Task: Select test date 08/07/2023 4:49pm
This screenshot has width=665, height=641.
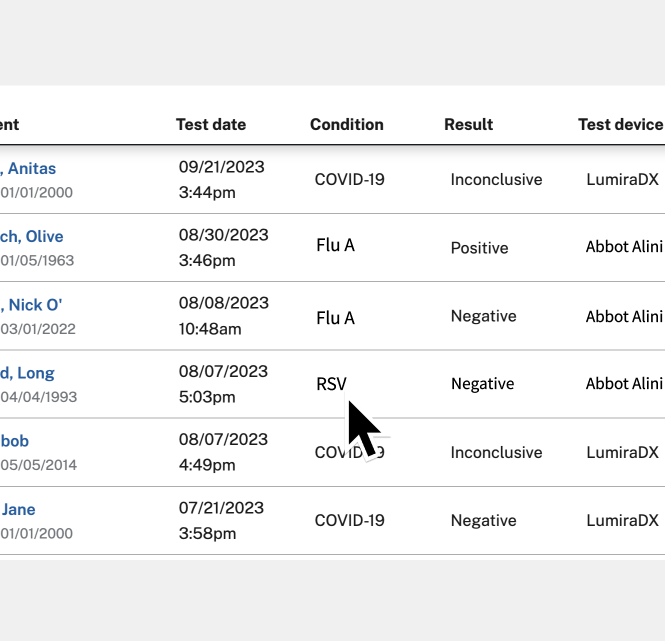Action: click(223, 452)
